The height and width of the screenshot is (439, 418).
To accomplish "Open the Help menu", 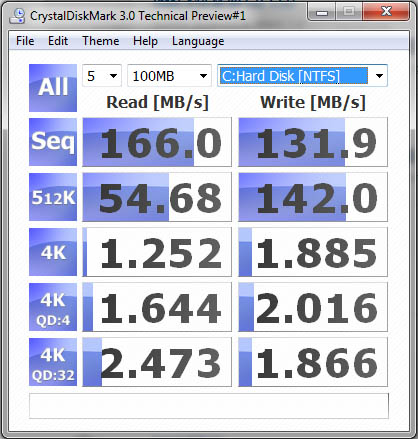I will tap(145, 41).
